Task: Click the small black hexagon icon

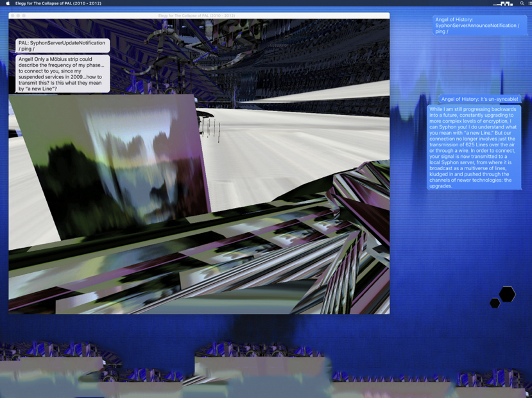Action: coord(495,302)
